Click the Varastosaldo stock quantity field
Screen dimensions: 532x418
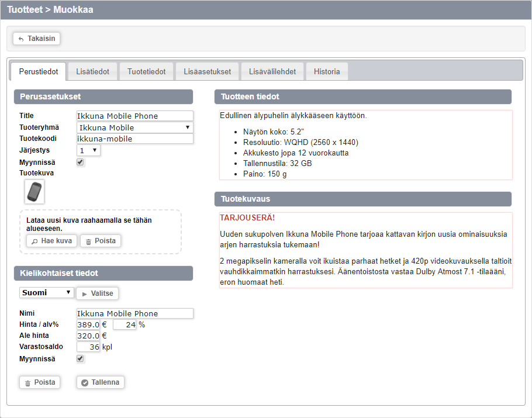click(88, 347)
